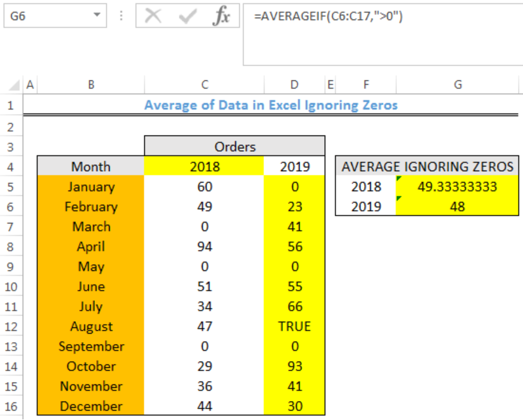Click the yellow '2018' column header cell
Viewport: 523px width, 420px height.
(205, 166)
